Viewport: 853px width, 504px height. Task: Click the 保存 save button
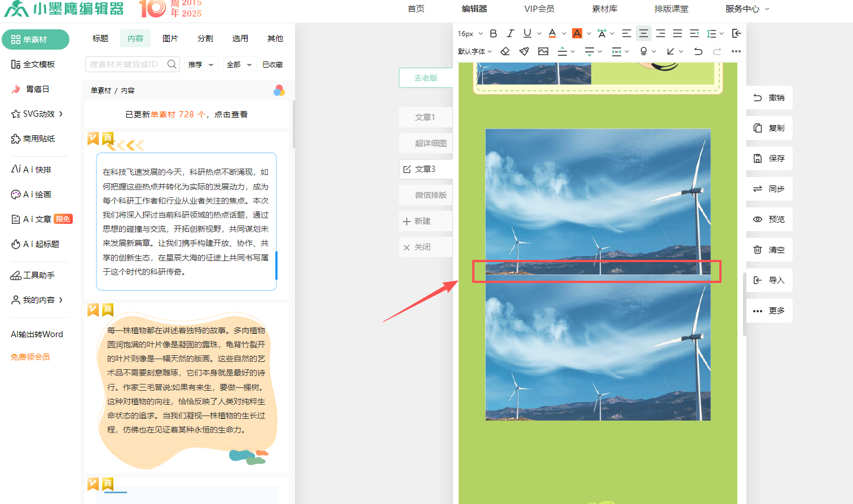769,158
